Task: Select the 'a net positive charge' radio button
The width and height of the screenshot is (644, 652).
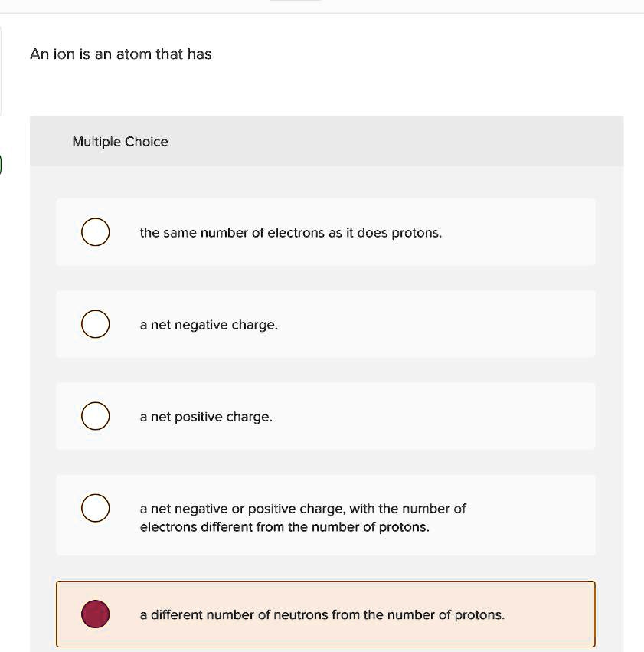Action: 95,416
